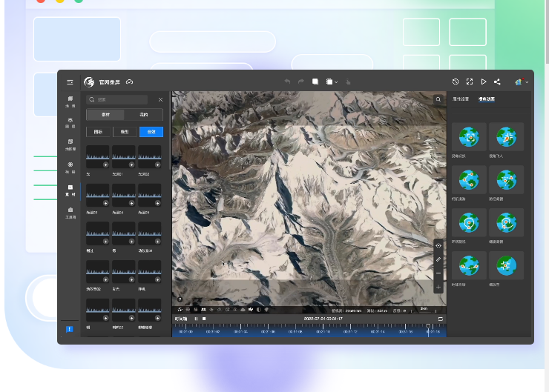
Task: Expand the clipboard dropdown arrow in the toolbar
Action: [337, 82]
